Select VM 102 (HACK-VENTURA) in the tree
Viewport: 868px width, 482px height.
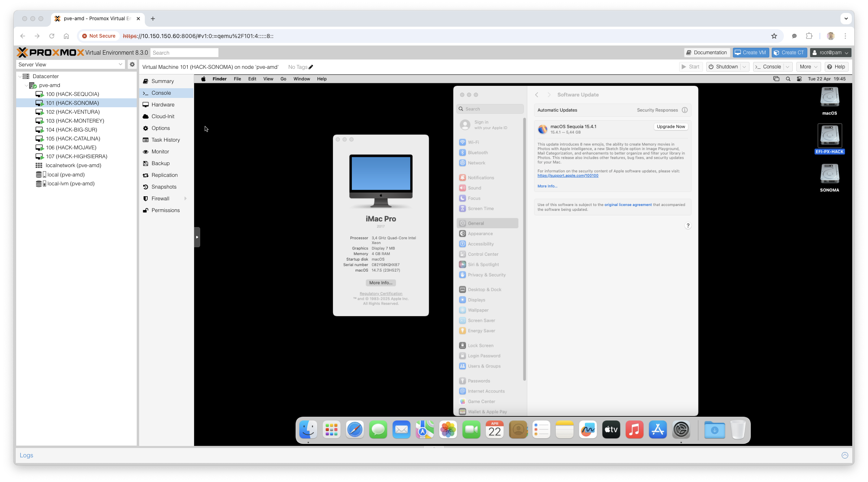72,112
